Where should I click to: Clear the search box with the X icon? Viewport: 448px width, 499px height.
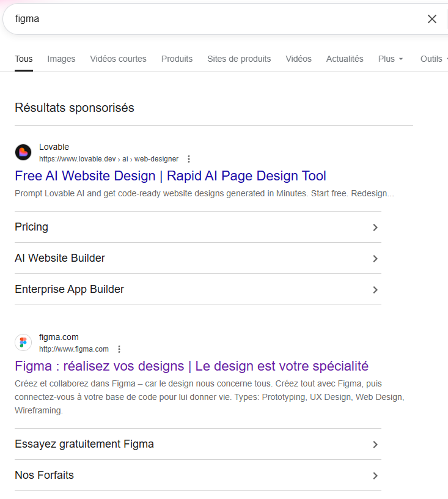pyautogui.click(x=431, y=19)
